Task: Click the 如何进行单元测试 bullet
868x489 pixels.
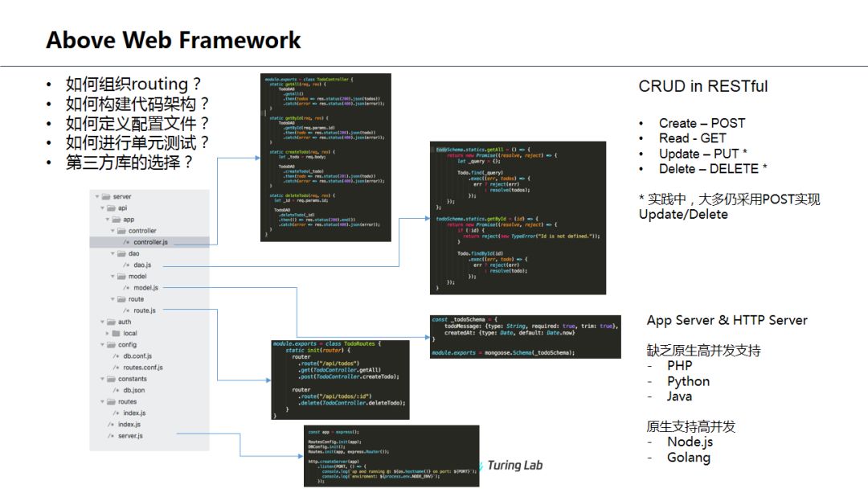Action: 137,142
